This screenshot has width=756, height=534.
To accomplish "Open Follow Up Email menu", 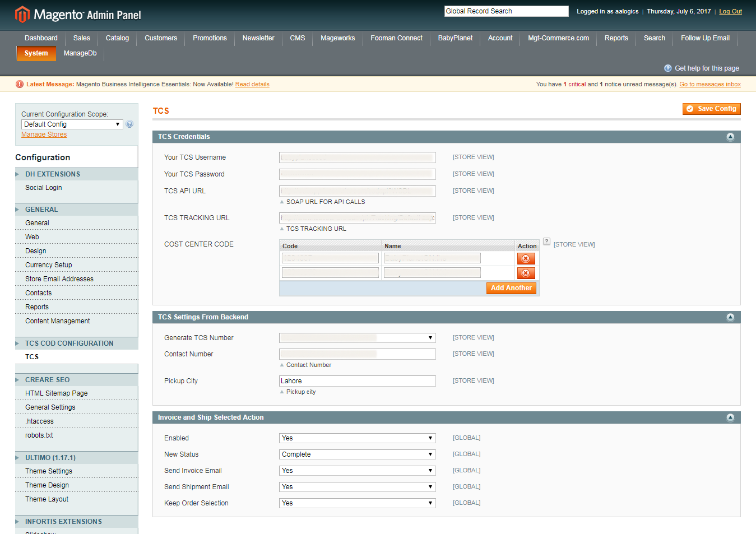I will pos(705,38).
